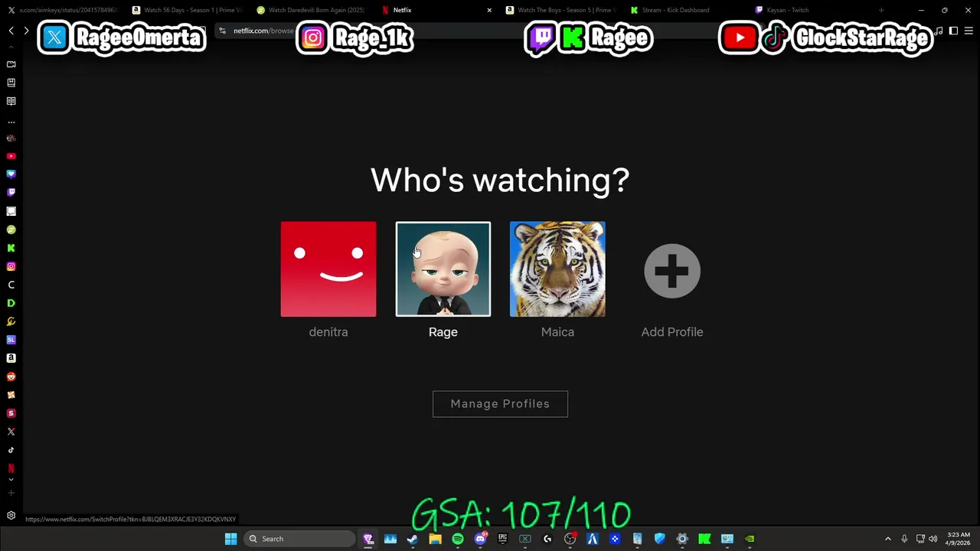
Task: Click the denitra profile name label
Action: (328, 332)
